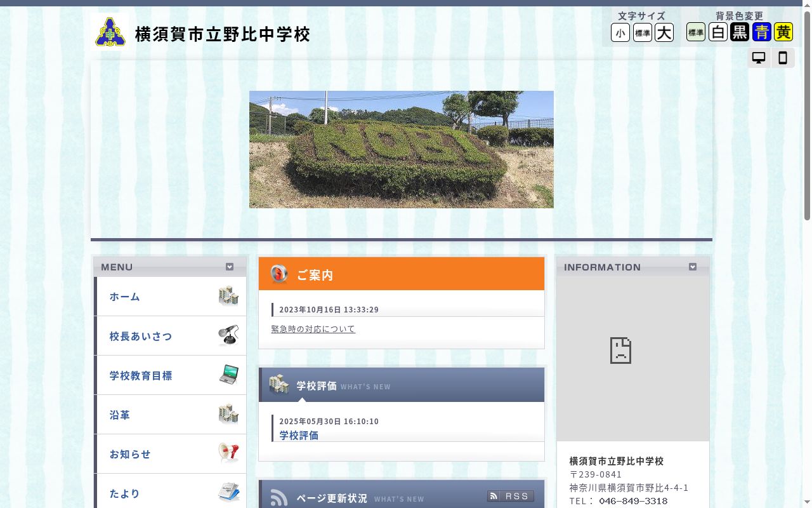
Task: Click the 横須賀市立野比中学校 site title
Action: coord(223,34)
